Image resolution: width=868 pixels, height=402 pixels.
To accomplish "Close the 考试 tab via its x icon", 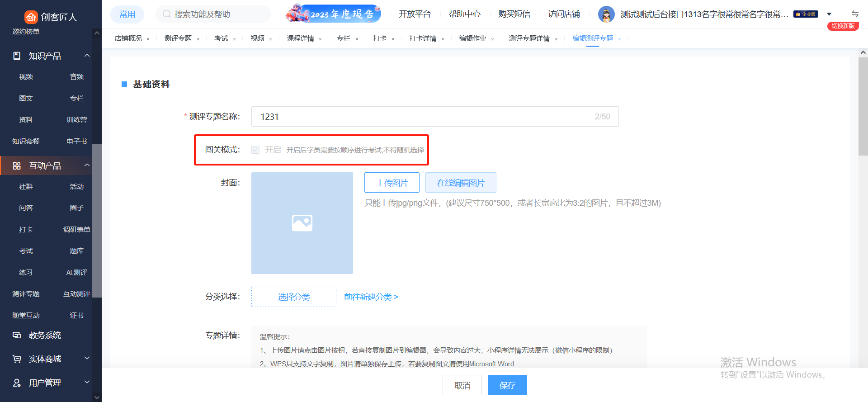I will [234, 39].
